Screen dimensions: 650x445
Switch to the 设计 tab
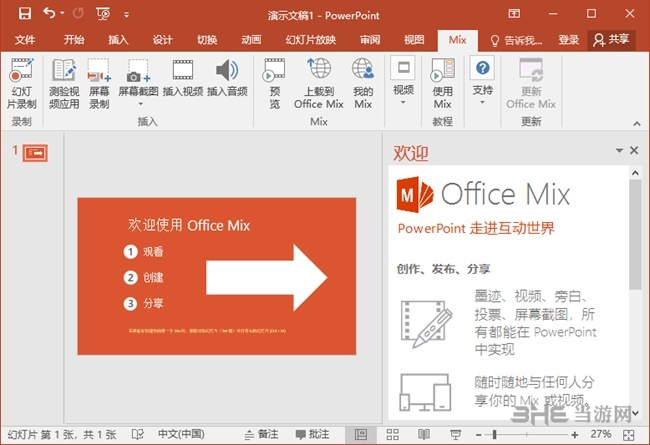pyautogui.click(x=162, y=40)
